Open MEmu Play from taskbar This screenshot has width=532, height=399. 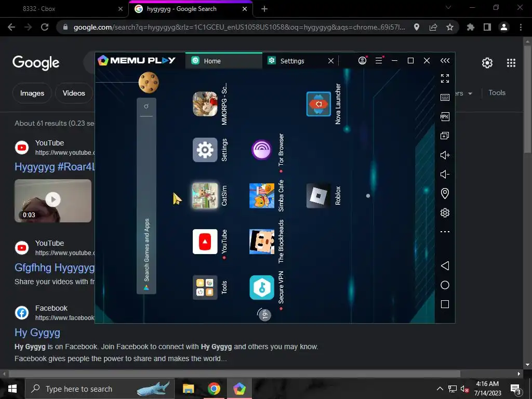pos(240,389)
